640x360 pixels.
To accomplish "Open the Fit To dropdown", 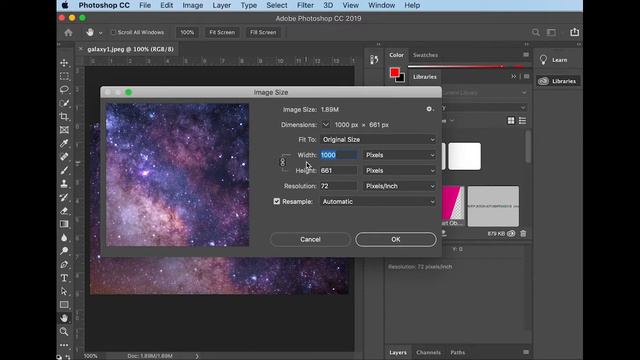I will click(x=378, y=140).
